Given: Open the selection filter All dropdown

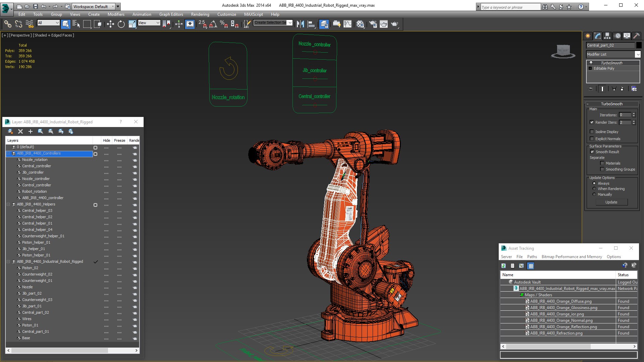Looking at the screenshot, I should [x=48, y=23].
